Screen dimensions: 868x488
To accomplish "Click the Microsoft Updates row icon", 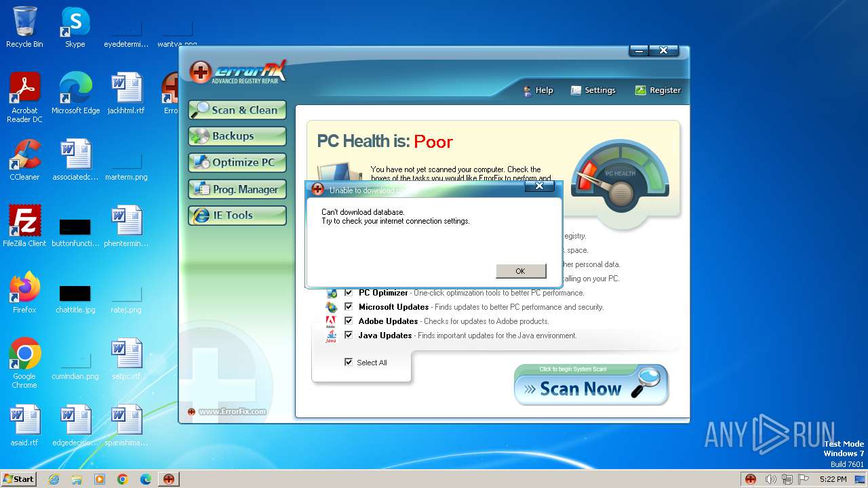I will 331,307.
